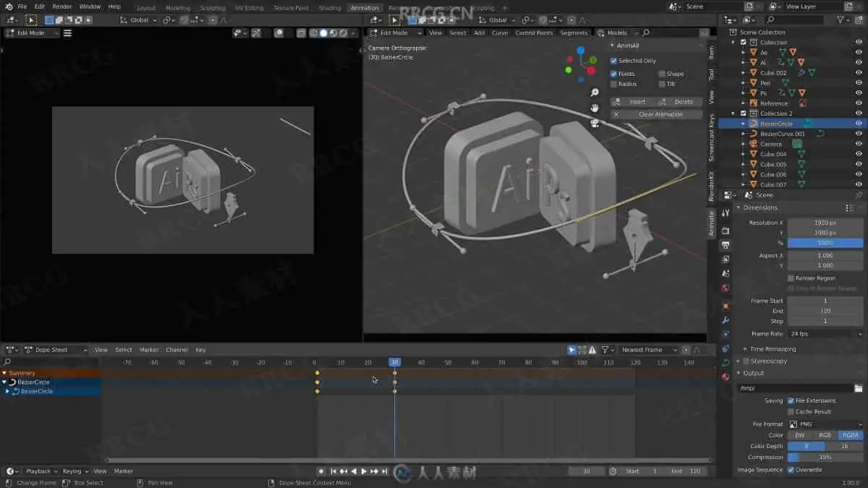Click the play animation button
Image resolution: width=868 pixels, height=488 pixels.
tap(364, 471)
